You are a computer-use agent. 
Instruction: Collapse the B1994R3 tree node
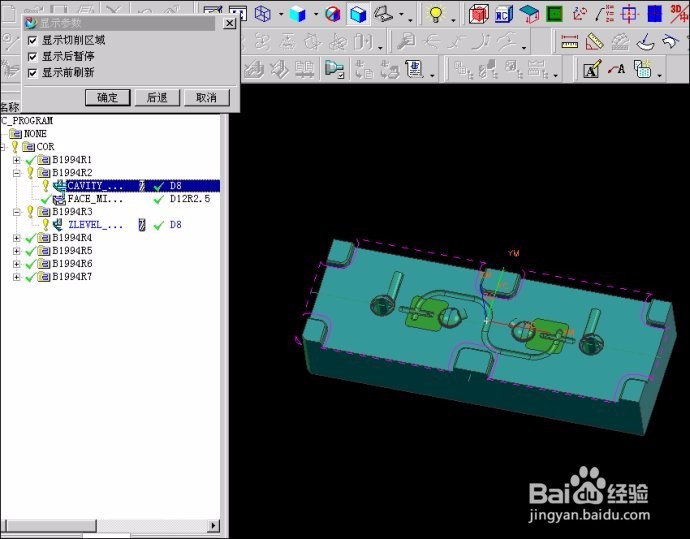(17, 212)
